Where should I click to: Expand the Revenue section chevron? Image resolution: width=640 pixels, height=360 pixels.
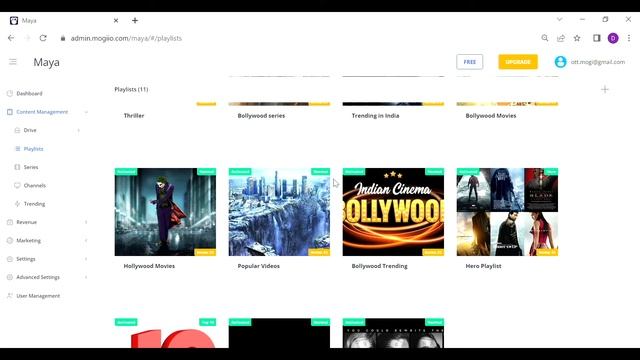pyautogui.click(x=86, y=222)
